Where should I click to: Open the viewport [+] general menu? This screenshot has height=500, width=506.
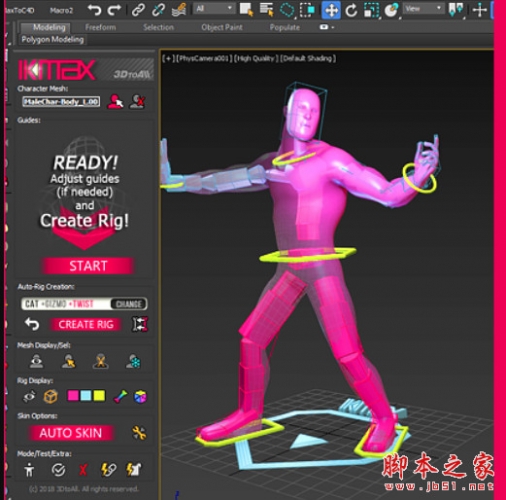click(168, 58)
